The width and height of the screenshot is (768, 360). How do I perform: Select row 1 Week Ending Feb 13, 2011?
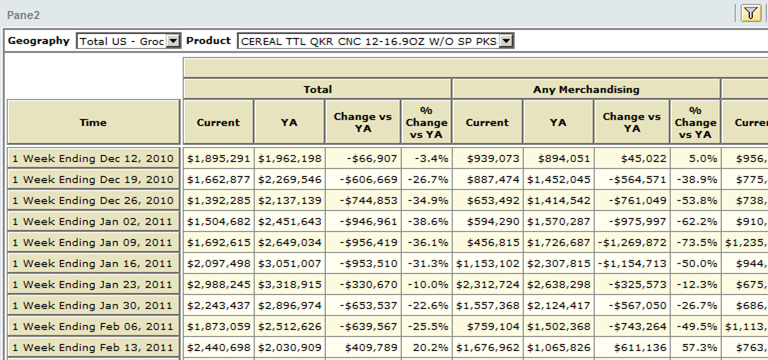point(93,347)
